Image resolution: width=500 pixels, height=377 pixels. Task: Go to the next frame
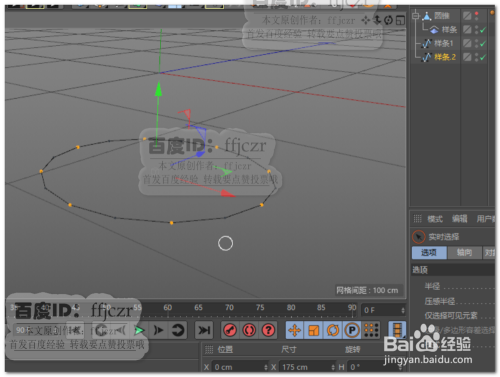pyautogui.click(x=158, y=330)
